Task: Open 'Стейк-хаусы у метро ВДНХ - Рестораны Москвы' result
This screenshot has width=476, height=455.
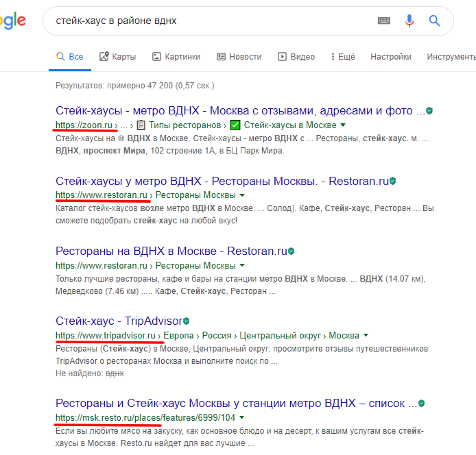Action: point(222,181)
